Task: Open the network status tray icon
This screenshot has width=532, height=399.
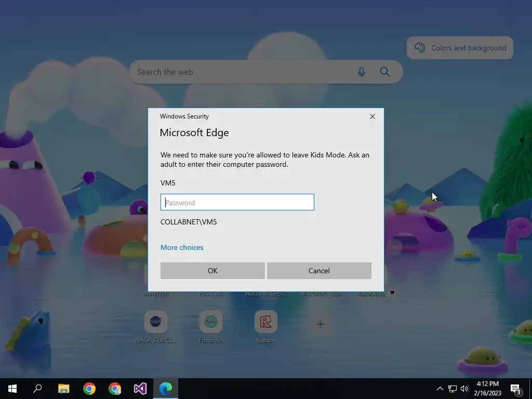Action: pos(453,389)
